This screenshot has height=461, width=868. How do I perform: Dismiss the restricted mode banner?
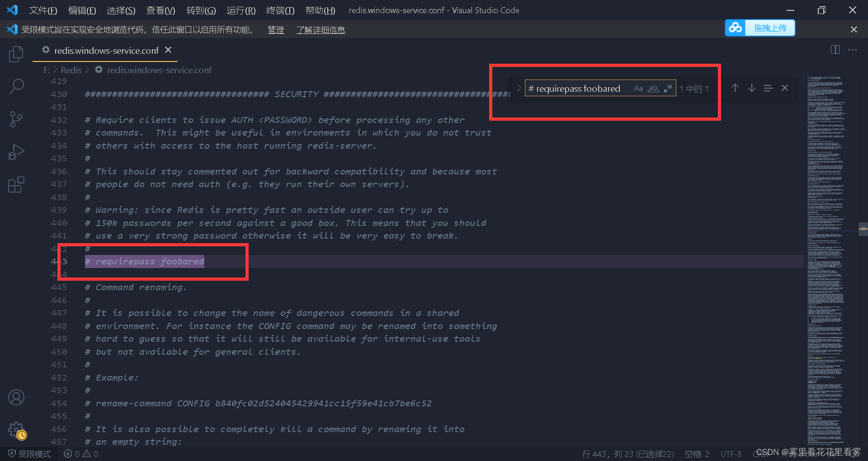(854, 29)
